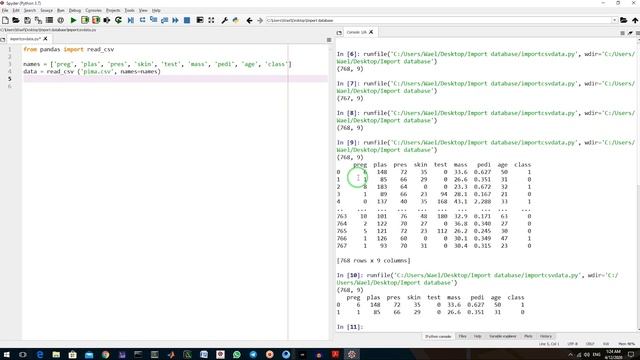The width and height of the screenshot is (640, 360).
Task: Launch Microsoft Edge from the taskbar
Action: pyautogui.click(x=40, y=354)
